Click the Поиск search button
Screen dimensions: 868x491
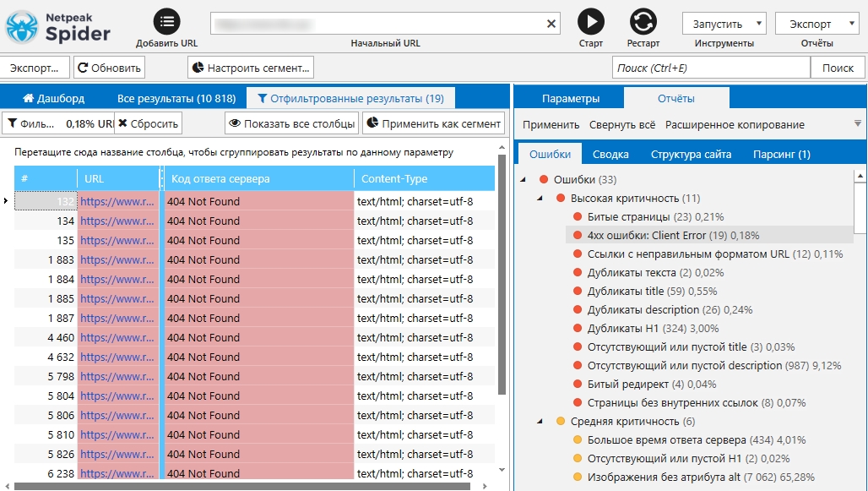coord(838,68)
